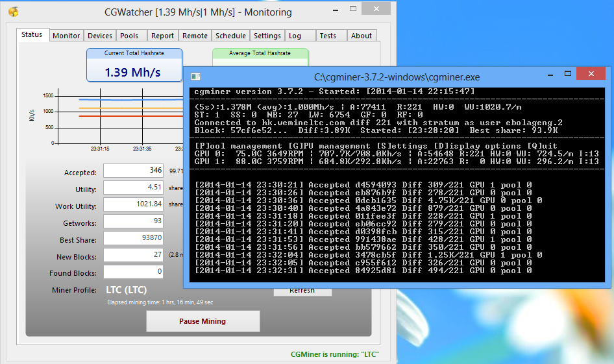This screenshot has height=364, width=614.
Task: Click the GPU 0 status line in console
Action: (397, 154)
